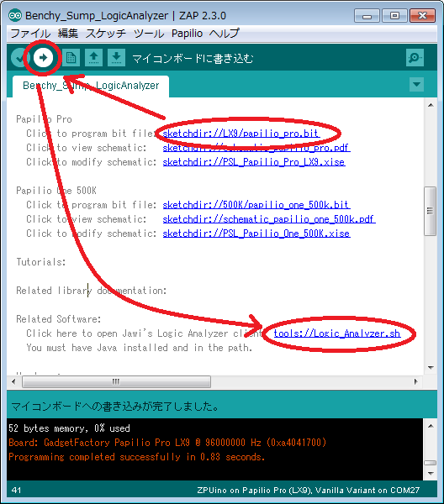Open the Serial Monitor magnifier icon

click(x=415, y=58)
